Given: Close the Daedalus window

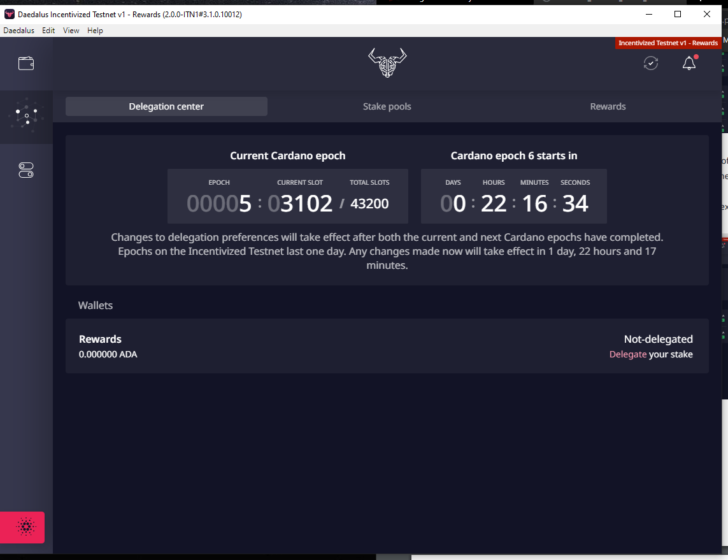Looking at the screenshot, I should [x=706, y=15].
